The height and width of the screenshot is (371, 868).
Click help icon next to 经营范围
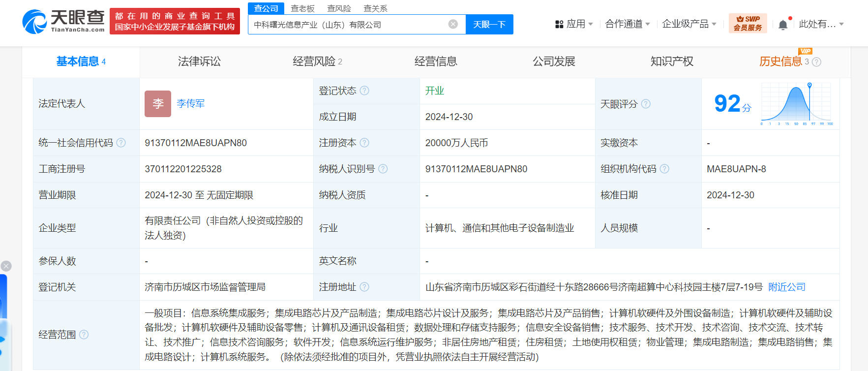click(x=84, y=335)
